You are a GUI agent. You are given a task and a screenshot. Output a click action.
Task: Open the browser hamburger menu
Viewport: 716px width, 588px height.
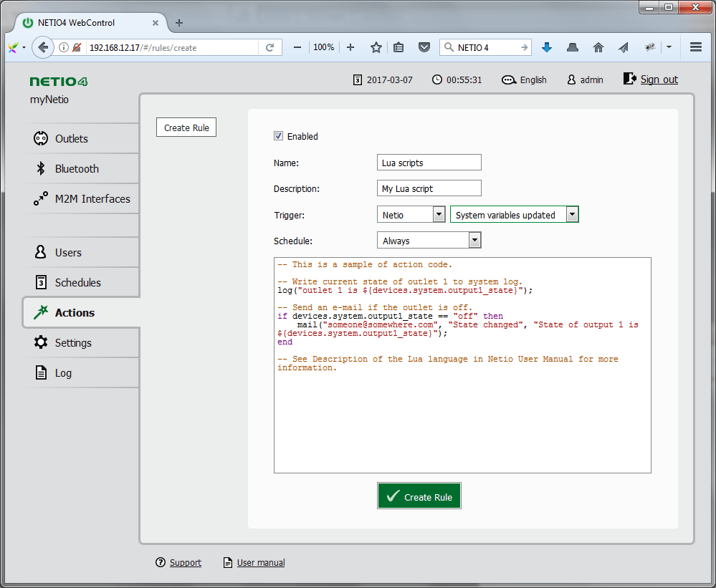696,47
